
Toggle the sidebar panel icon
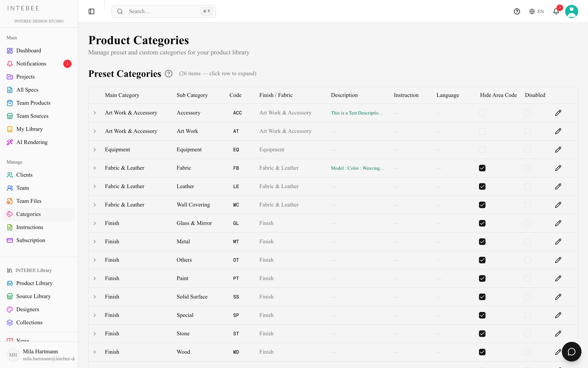[x=91, y=11]
